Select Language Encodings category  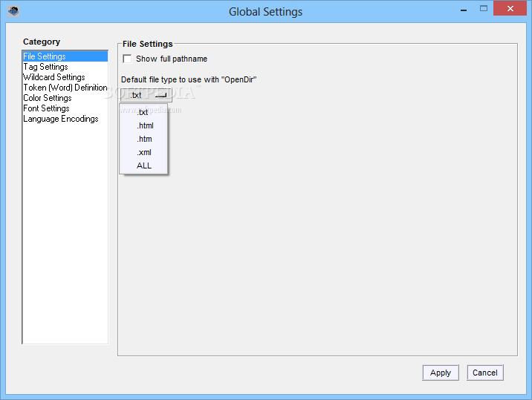tap(65, 119)
